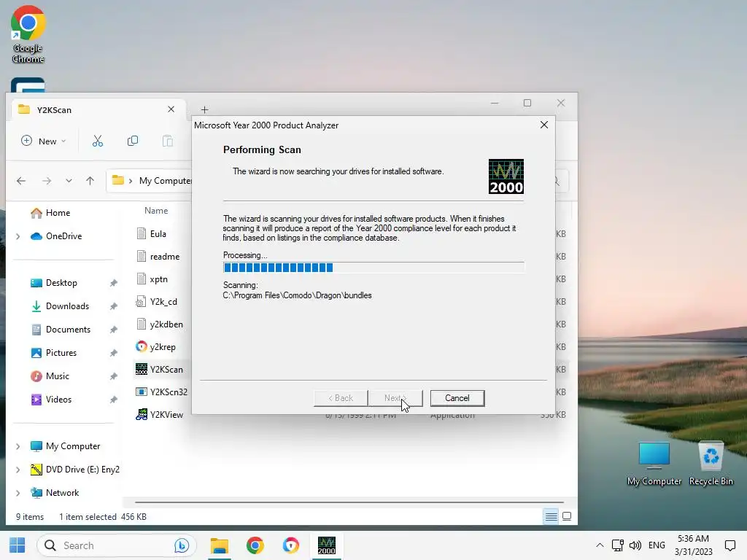Click the Year 2000 Analyzer taskbar icon
The height and width of the screenshot is (560, 747).
[x=326, y=545]
